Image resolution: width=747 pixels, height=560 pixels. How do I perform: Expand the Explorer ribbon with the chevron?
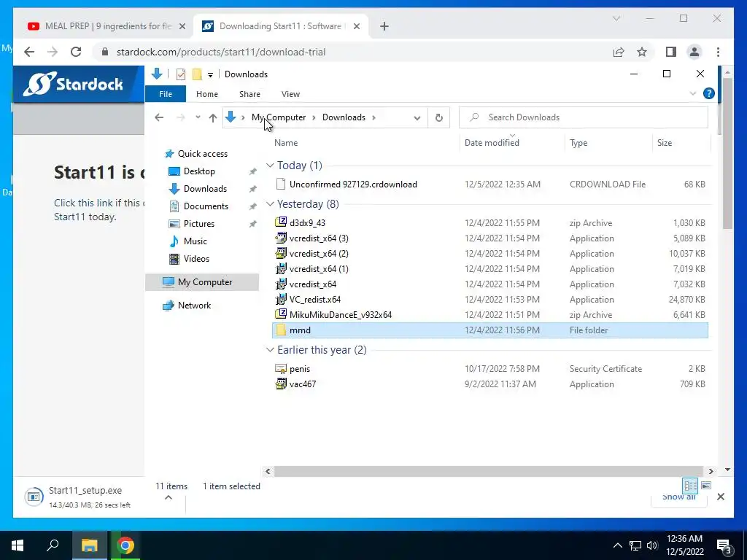[693, 94]
